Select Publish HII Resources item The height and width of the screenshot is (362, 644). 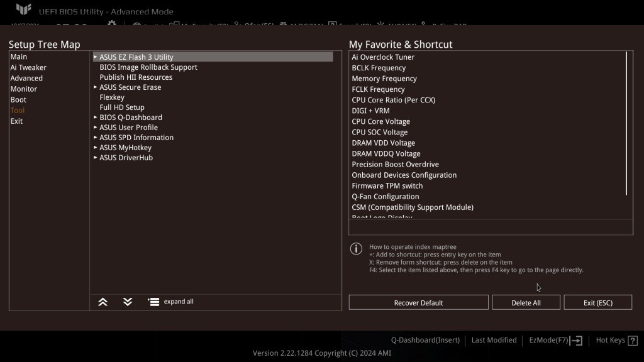coord(136,77)
